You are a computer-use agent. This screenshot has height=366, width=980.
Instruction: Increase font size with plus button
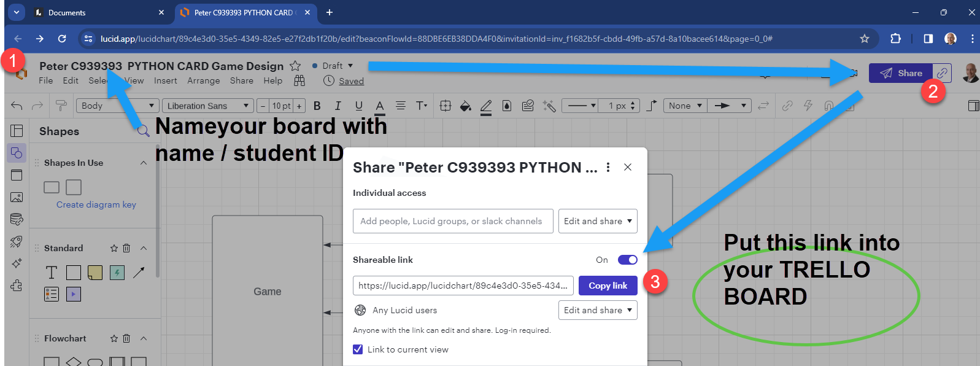[x=299, y=106]
